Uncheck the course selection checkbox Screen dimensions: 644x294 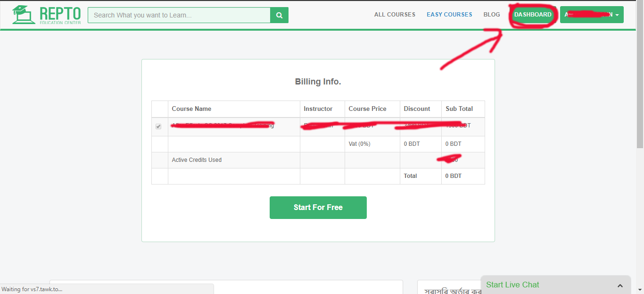tap(158, 126)
